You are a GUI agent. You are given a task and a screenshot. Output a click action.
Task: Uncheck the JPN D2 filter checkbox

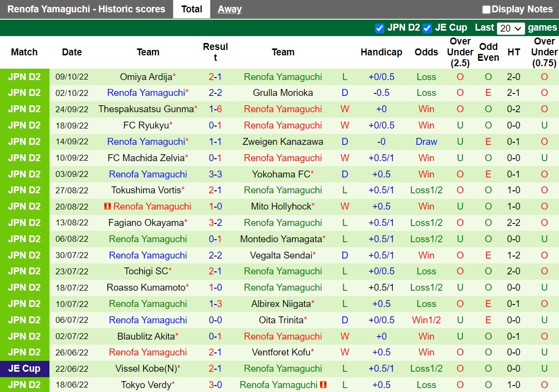[380, 28]
